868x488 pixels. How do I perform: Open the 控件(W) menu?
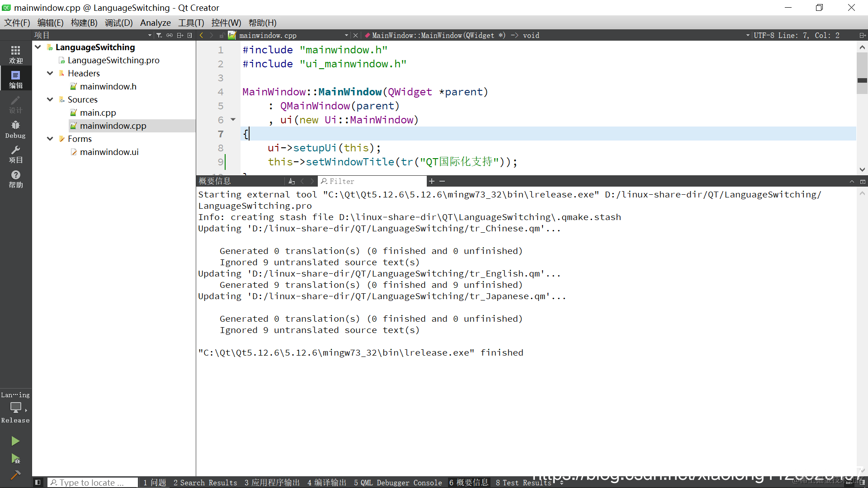[226, 23]
